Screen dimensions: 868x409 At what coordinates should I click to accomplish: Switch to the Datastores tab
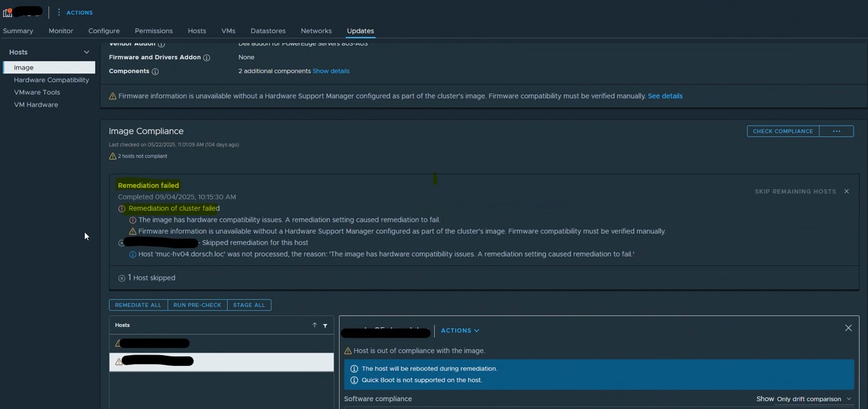tap(268, 30)
